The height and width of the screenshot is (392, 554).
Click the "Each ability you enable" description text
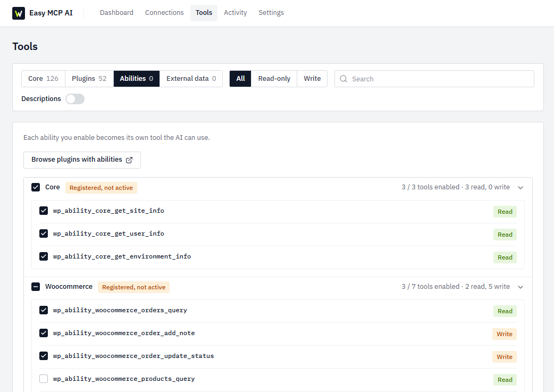(x=116, y=138)
